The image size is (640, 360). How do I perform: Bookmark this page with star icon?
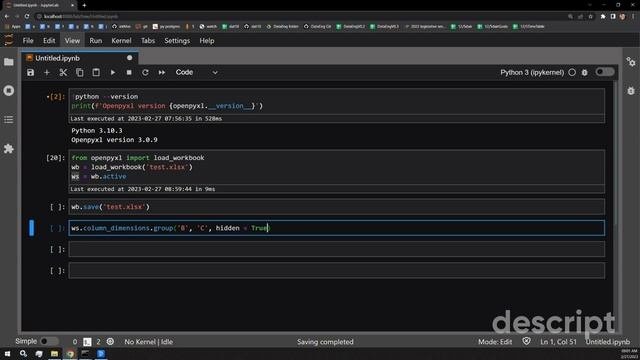point(591,16)
